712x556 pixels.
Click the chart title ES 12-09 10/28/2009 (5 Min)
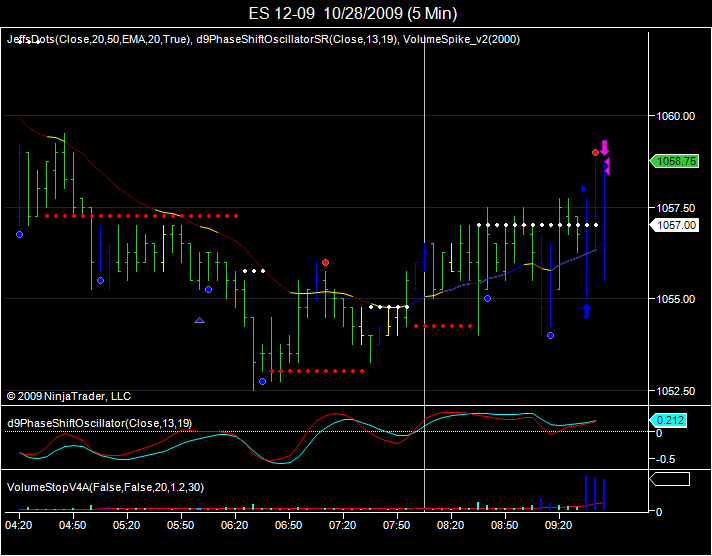(x=353, y=13)
